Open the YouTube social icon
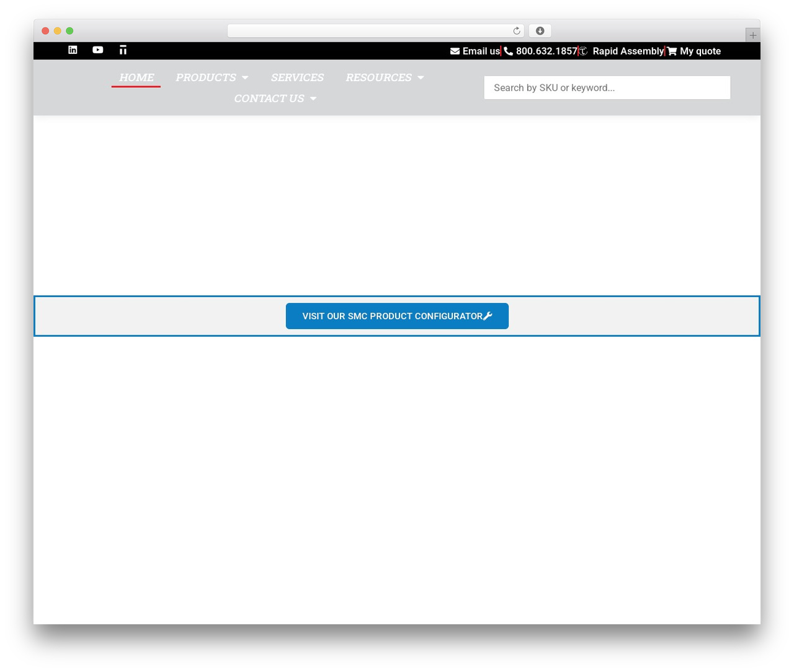794x672 pixels. coord(98,50)
